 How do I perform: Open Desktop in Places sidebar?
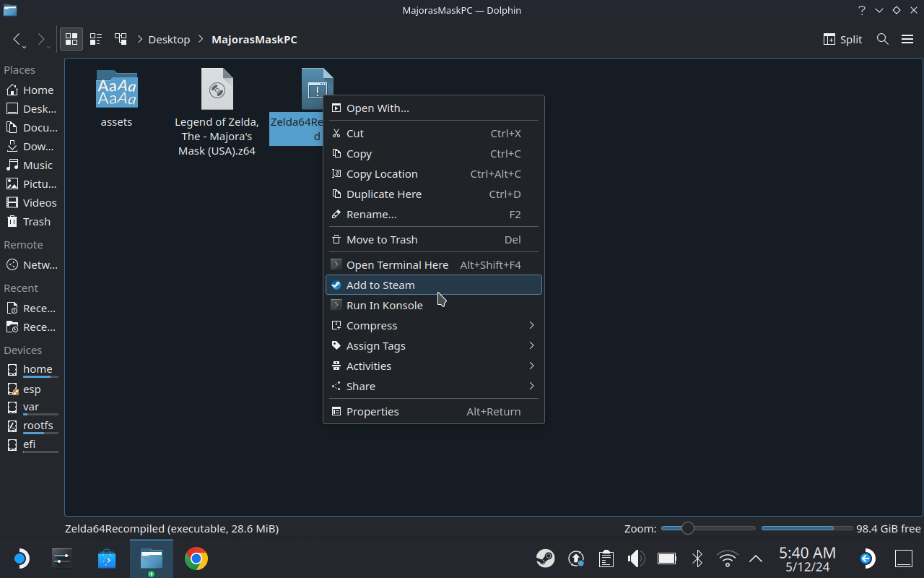click(32, 109)
